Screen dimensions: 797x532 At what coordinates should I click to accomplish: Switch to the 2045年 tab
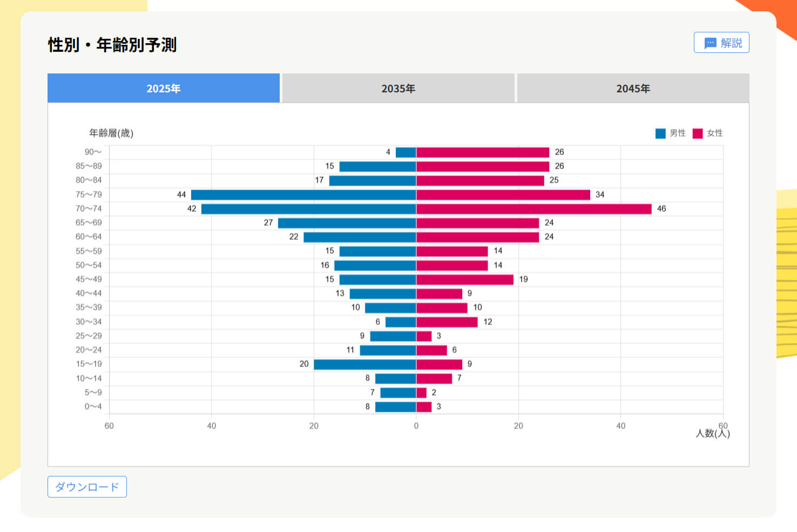(633, 89)
